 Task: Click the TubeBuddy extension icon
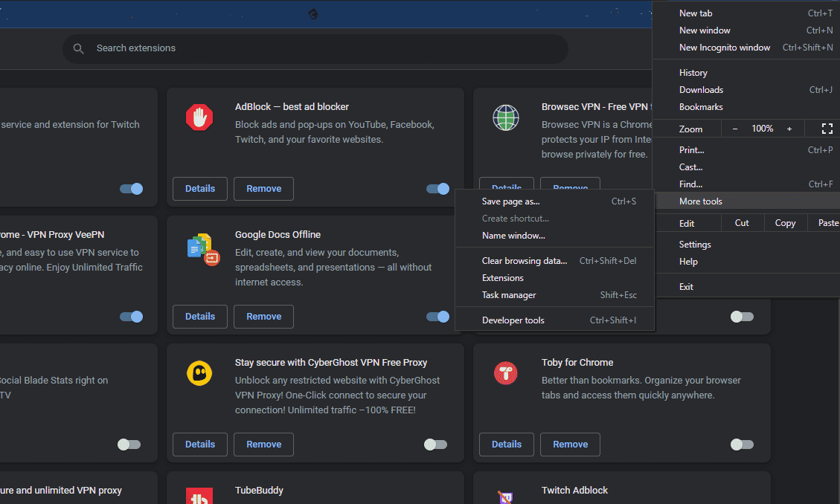[x=199, y=497]
